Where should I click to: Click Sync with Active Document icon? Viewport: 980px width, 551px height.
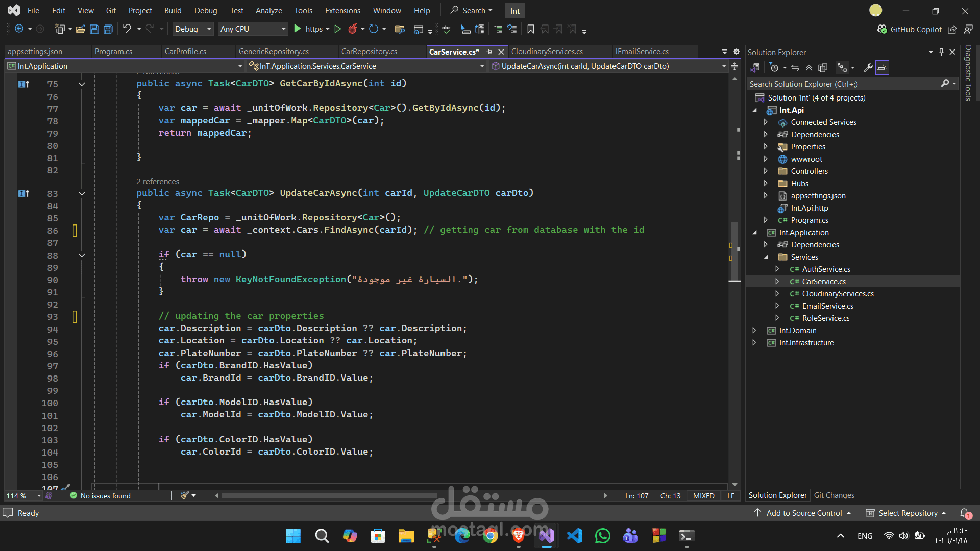tap(795, 68)
